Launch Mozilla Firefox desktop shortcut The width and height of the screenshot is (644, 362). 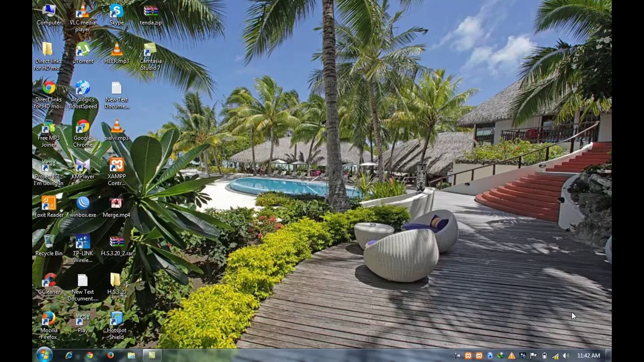point(49,326)
